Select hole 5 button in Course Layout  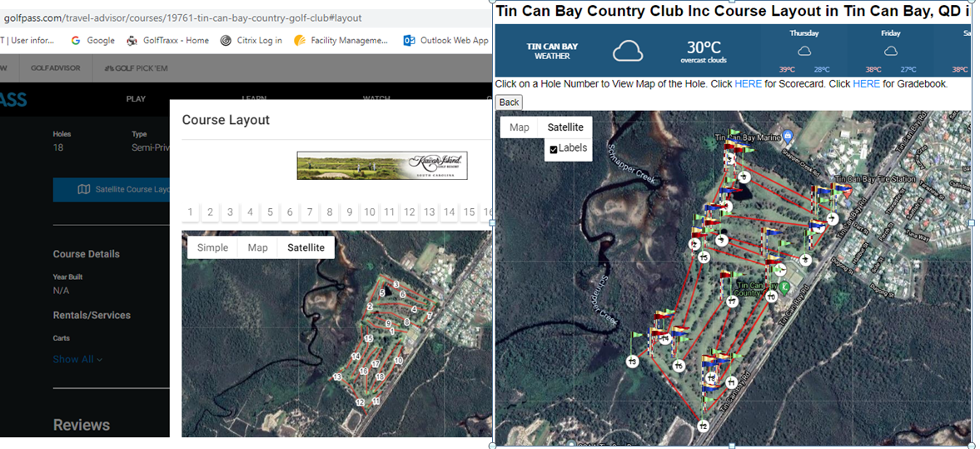270,212
